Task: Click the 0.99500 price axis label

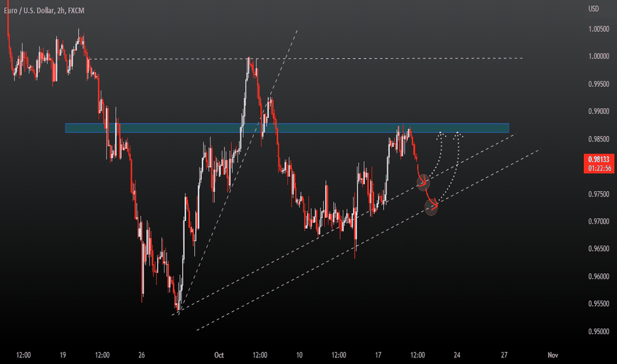Action: point(598,84)
